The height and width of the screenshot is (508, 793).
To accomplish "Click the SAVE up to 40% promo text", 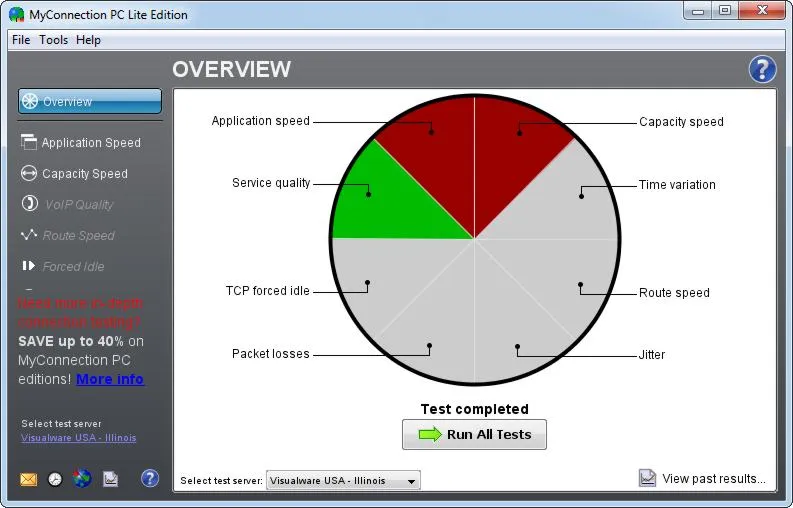I will [x=71, y=341].
